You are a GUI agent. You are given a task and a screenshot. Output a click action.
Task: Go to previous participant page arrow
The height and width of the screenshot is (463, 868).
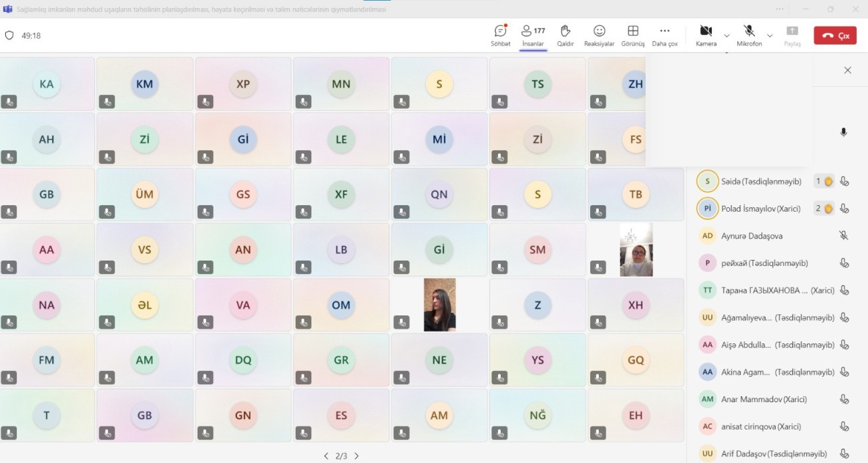pyautogui.click(x=326, y=456)
